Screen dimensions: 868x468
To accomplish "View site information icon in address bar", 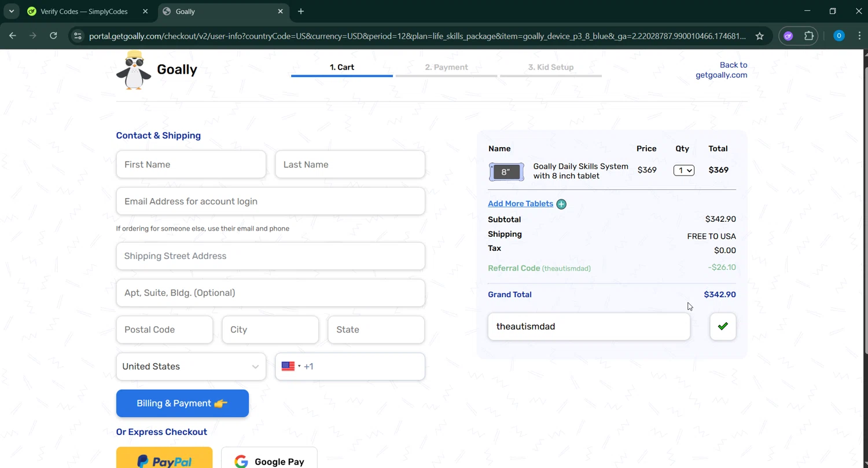I will click(78, 36).
